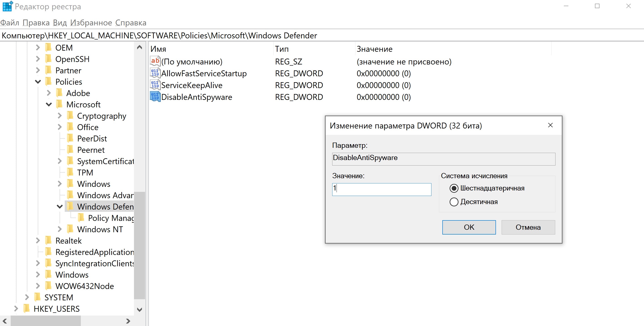Click the tree vertical scrollbar thumb

139,245
